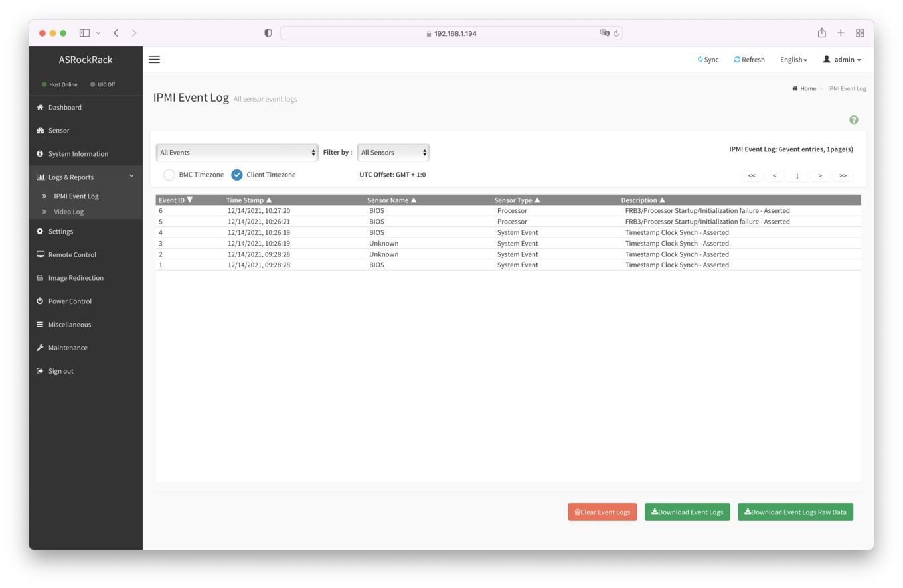903x588 pixels.
Task: Click the UID Off status indicator
Action: pyautogui.click(x=102, y=85)
